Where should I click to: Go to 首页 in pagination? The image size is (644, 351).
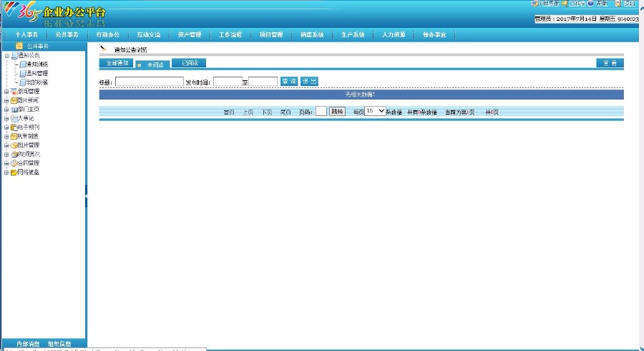(229, 112)
